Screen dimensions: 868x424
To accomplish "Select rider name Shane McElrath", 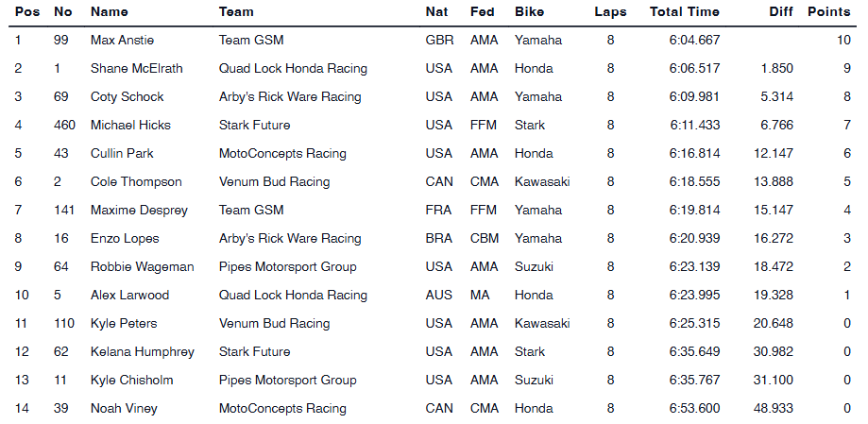I will coord(136,69).
